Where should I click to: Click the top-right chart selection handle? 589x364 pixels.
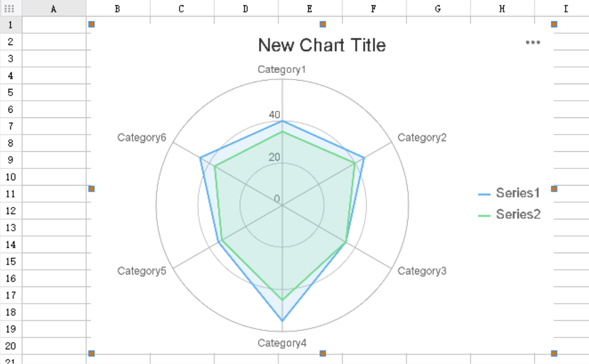coord(553,24)
